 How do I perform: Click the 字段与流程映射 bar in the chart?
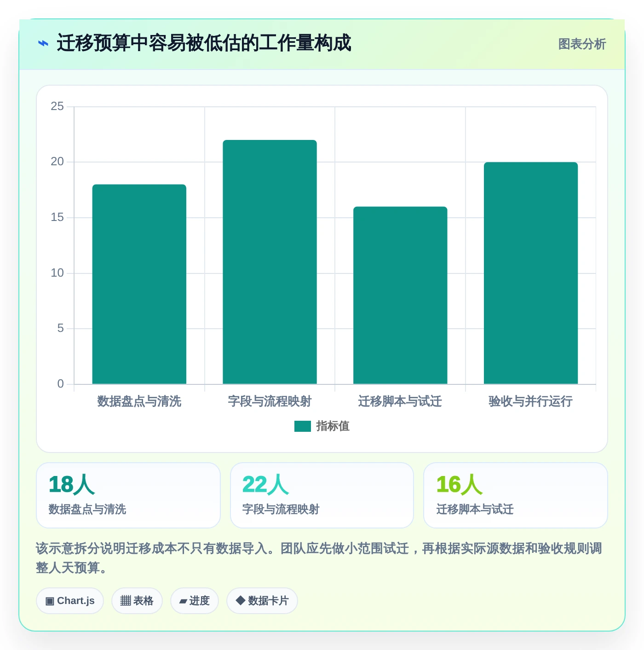click(x=270, y=262)
